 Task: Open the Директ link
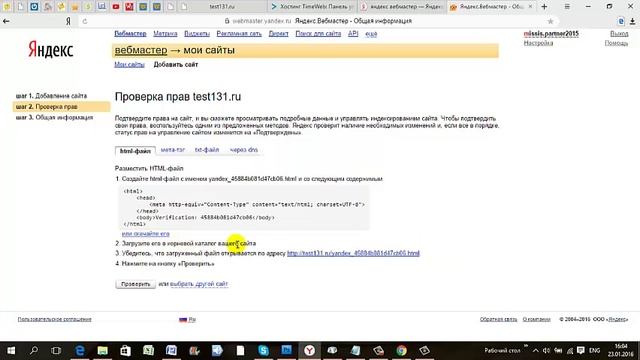(278, 34)
